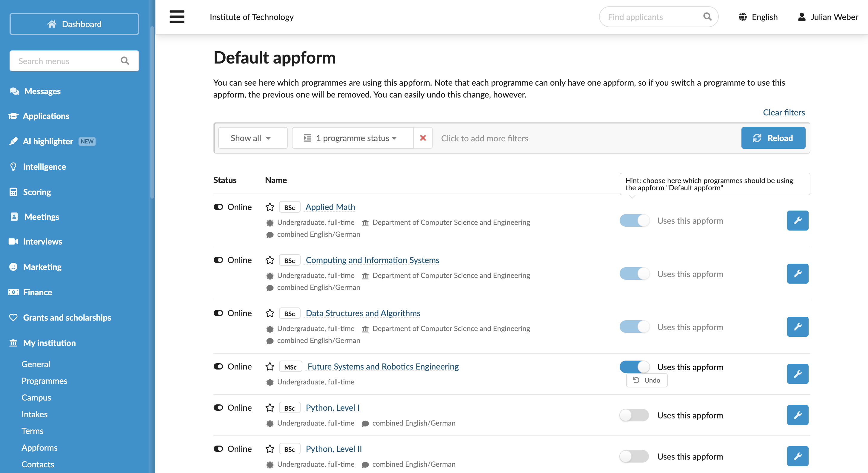Open the Show all dropdown

coord(253,138)
